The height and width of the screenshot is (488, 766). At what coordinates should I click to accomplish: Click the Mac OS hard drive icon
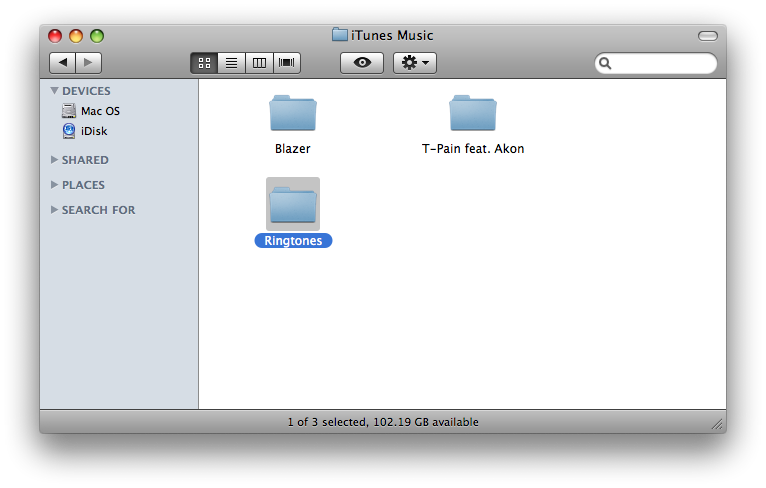[x=69, y=111]
